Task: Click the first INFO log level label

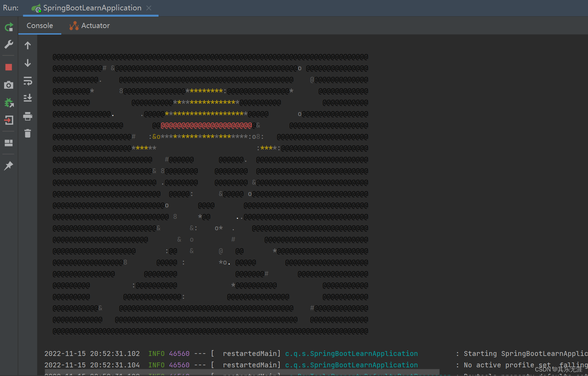Action: (156, 353)
